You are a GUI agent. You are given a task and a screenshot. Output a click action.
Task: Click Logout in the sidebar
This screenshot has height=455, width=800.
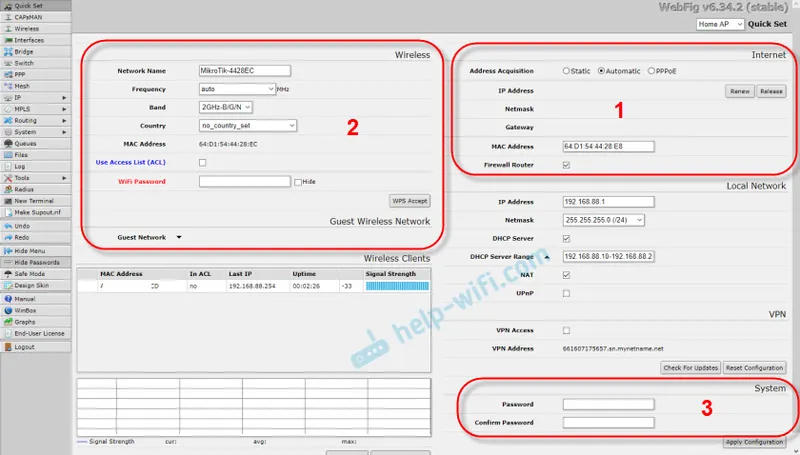click(x=36, y=347)
